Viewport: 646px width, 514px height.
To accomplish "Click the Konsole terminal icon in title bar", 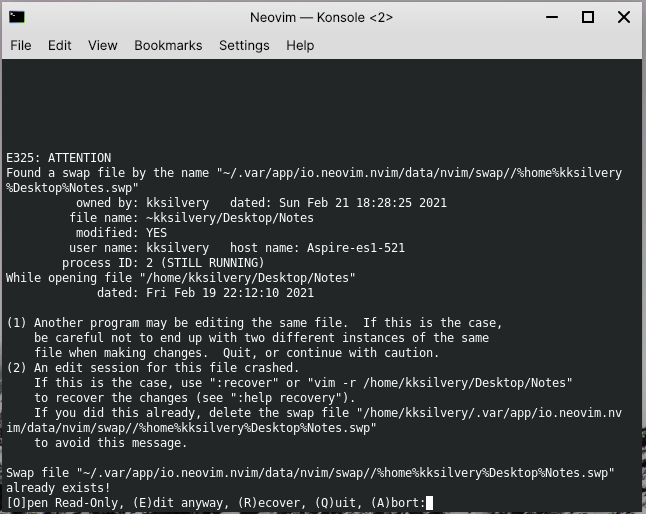I will pyautogui.click(x=17, y=17).
